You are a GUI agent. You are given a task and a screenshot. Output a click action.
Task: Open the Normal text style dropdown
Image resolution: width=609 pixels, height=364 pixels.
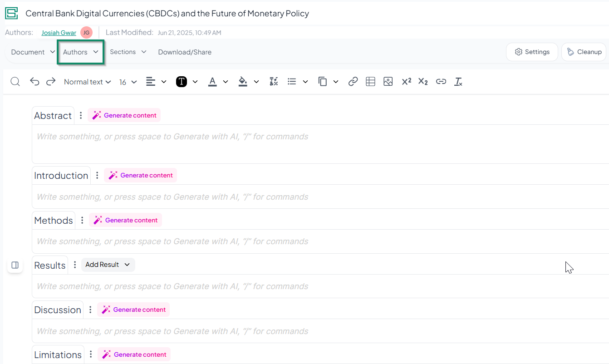tap(87, 82)
